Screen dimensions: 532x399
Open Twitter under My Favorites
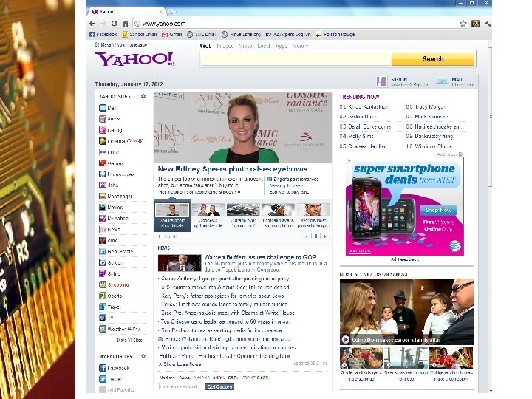(111, 379)
